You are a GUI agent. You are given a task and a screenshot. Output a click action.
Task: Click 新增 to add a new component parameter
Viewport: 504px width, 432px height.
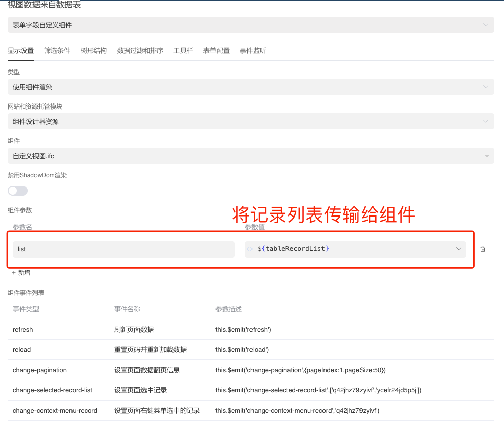[23, 272]
